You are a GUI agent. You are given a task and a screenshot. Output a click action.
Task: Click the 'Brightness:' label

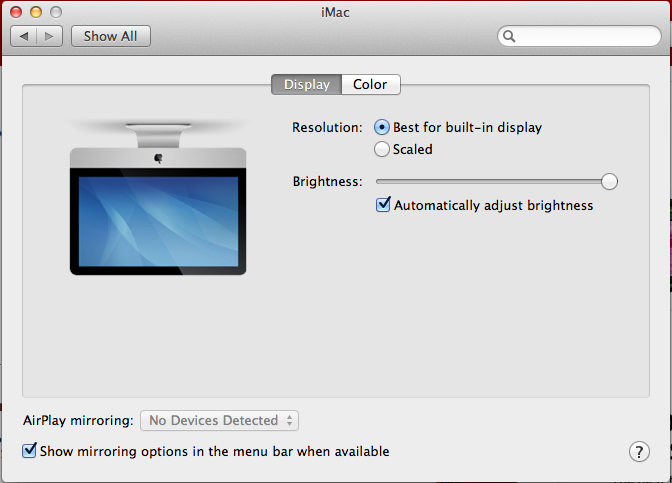point(327,182)
